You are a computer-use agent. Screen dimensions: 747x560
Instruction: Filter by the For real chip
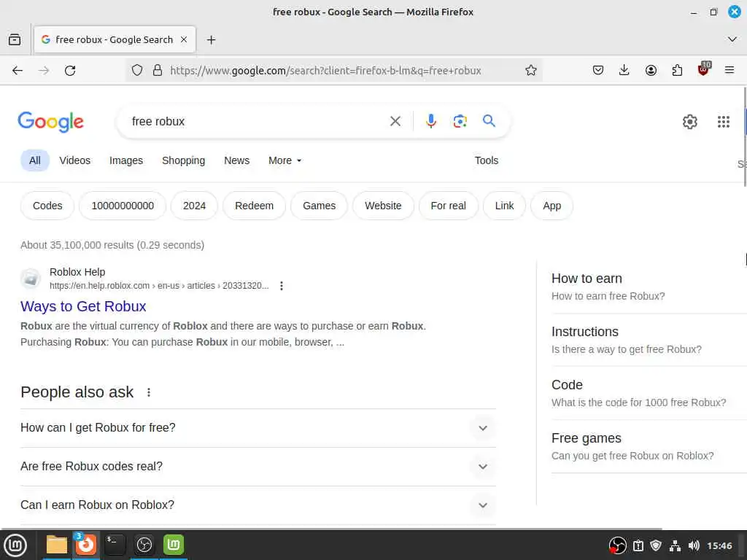[x=449, y=206]
